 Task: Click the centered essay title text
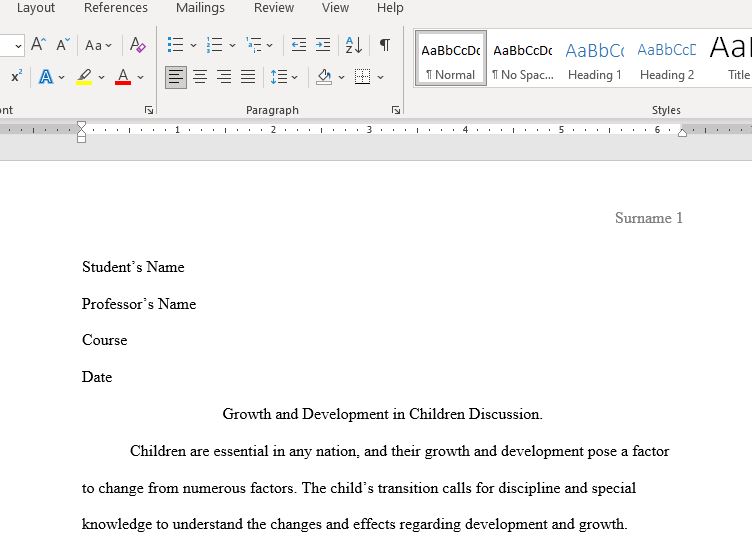(383, 414)
